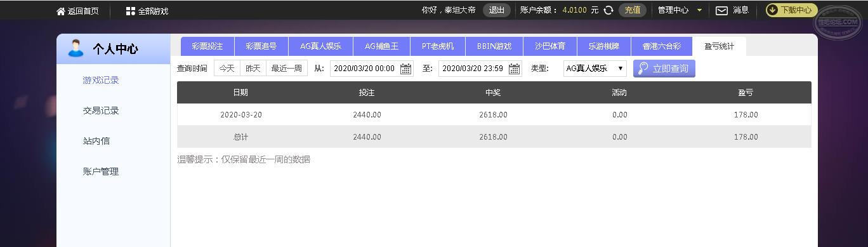
Task: Click the download arrow icon in 下载中心
Action: click(x=773, y=10)
